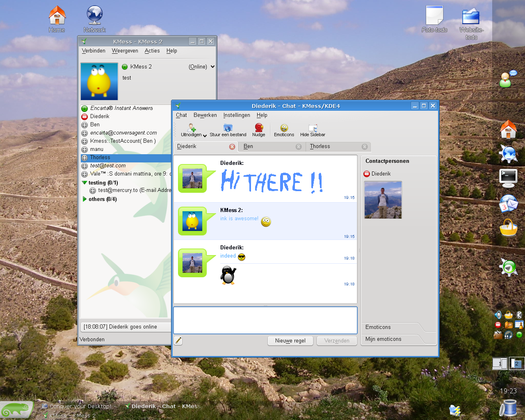525x420 pixels.
Task: Select Diederik in the contact list
Action: point(126,116)
